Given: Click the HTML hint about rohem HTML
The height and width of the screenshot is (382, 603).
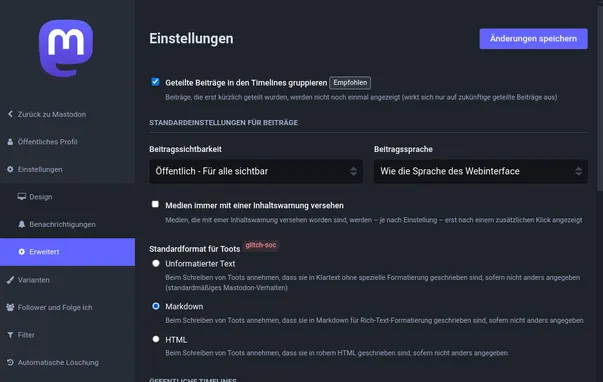Looking at the screenshot, I should (x=336, y=353).
